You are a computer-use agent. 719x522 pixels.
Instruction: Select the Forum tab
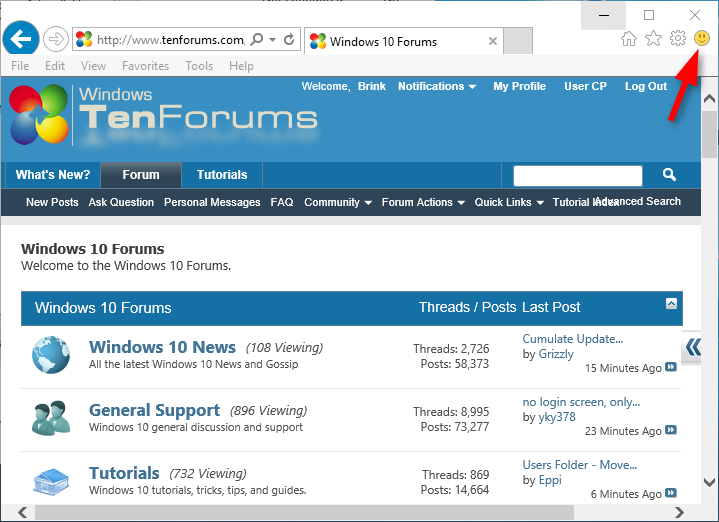pyautogui.click(x=141, y=175)
